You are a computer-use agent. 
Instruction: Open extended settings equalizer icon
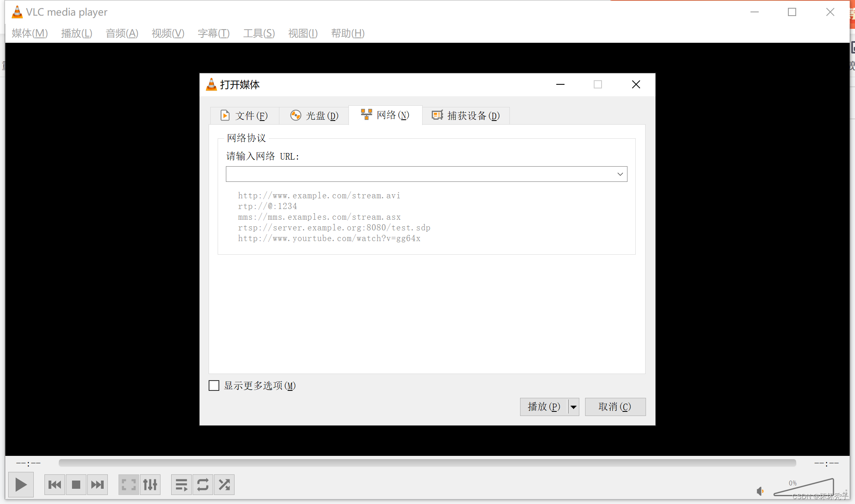click(x=150, y=485)
